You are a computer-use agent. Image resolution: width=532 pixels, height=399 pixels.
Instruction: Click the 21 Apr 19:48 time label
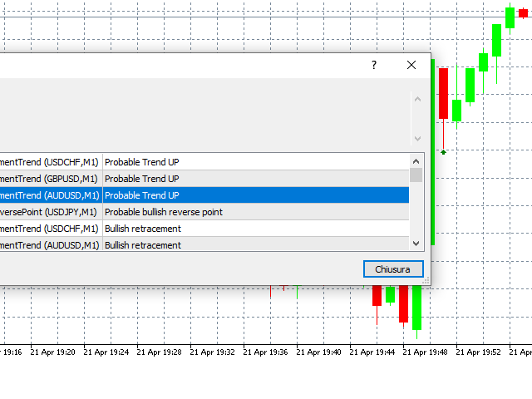pyautogui.click(x=425, y=352)
